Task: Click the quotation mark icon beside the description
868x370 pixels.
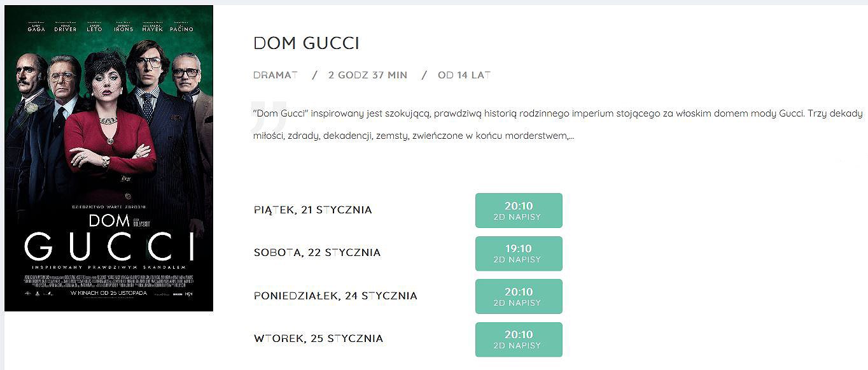Action: (269, 112)
